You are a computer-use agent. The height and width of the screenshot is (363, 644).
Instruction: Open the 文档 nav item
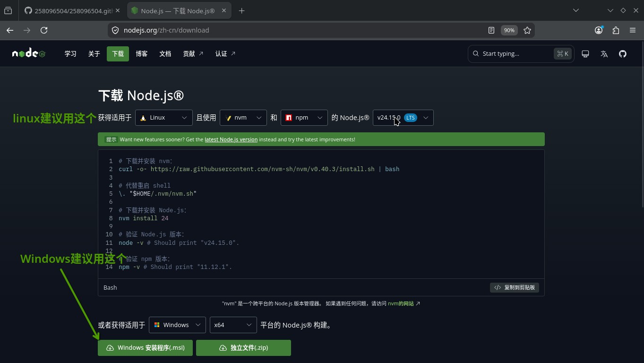click(x=165, y=54)
